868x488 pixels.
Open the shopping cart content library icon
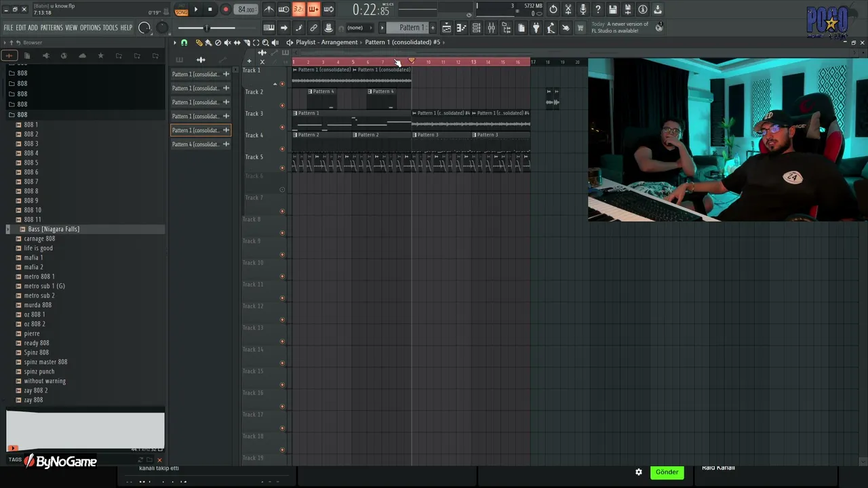580,28
